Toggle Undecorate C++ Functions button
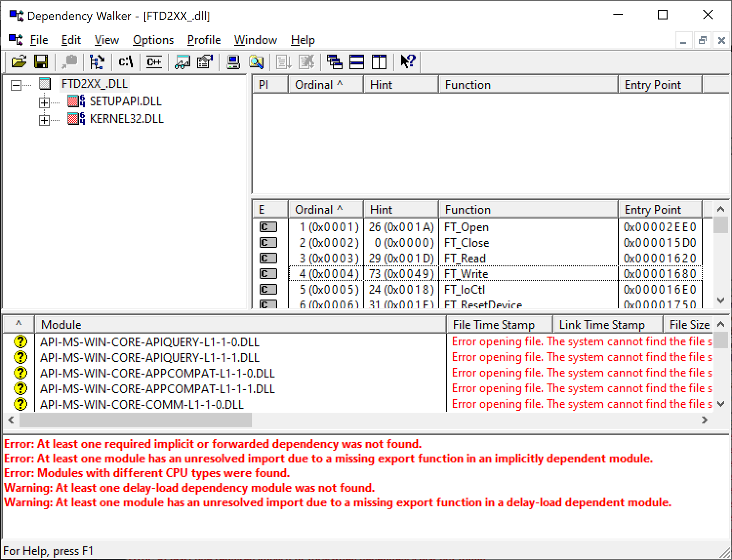732x560 pixels. [154, 62]
